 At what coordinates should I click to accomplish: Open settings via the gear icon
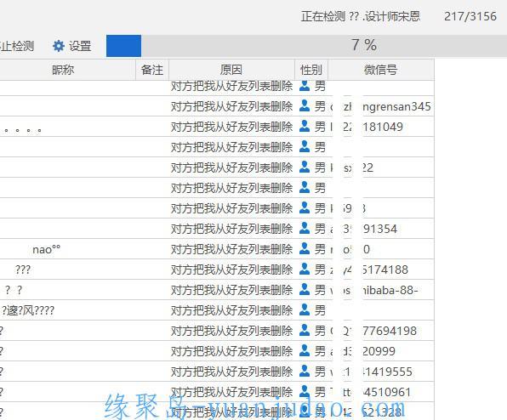click(59, 46)
